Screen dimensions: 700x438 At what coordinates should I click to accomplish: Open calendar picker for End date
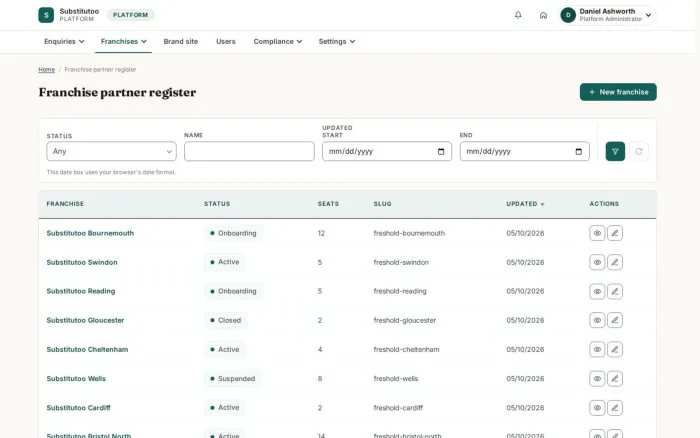pos(579,151)
